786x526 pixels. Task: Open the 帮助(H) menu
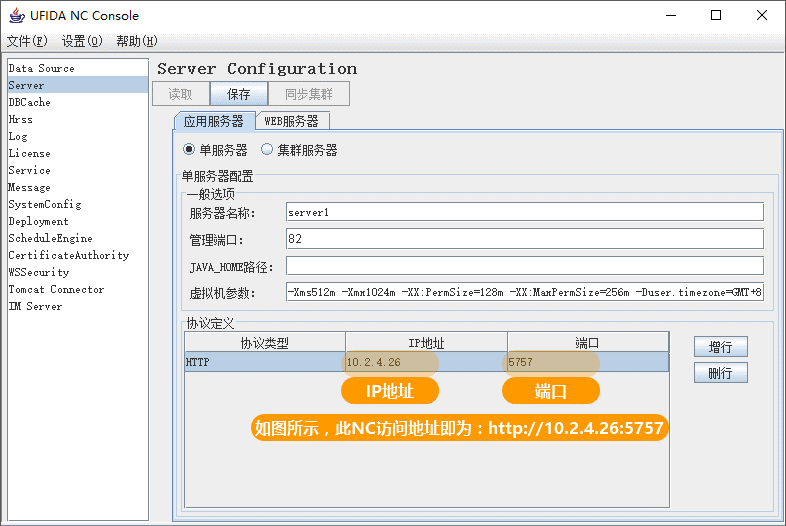click(x=137, y=41)
